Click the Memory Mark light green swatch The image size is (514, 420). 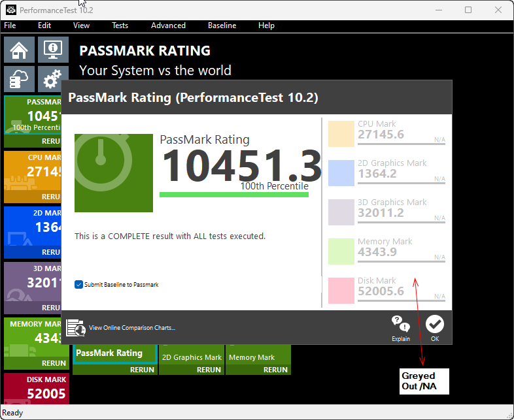coord(341,251)
